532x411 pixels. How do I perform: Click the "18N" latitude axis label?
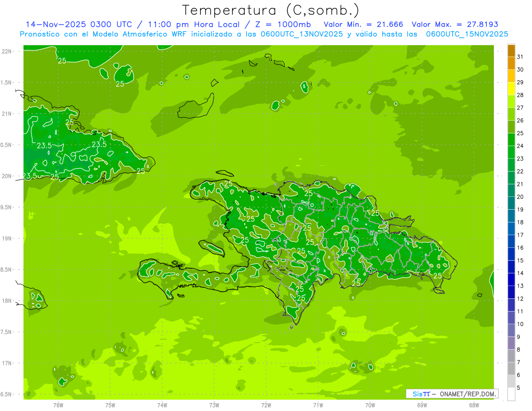[x=7, y=301]
